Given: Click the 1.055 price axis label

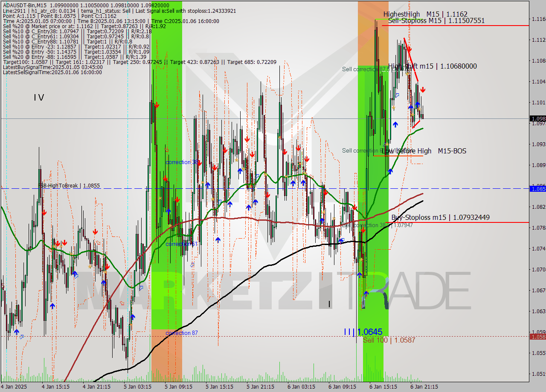Looking at the screenshot, I should pyautogui.click(x=539, y=353).
